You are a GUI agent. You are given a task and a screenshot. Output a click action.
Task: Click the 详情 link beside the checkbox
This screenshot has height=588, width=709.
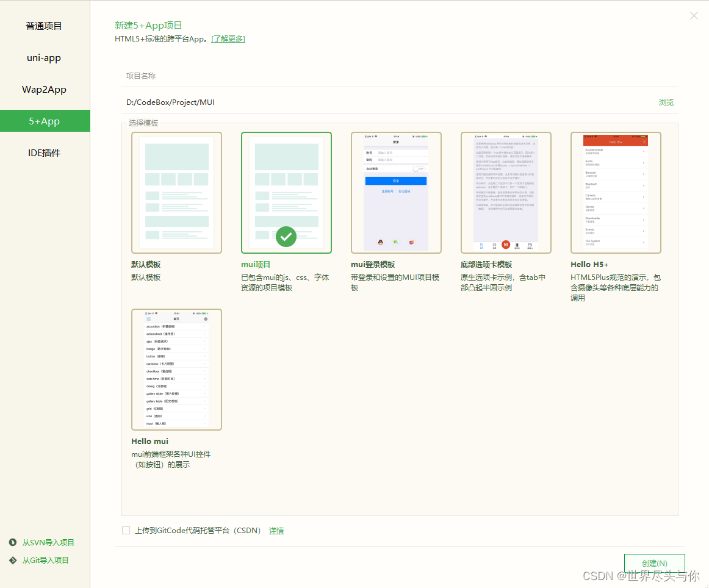click(276, 530)
